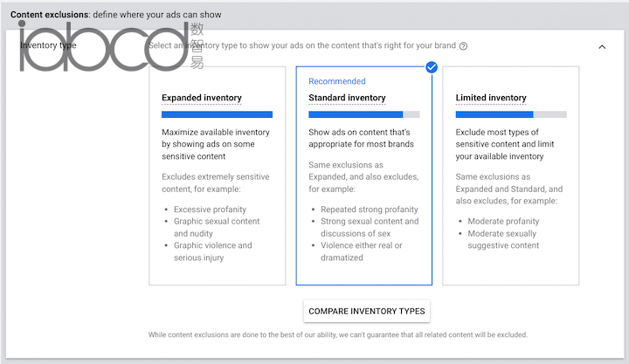Screen dimensions: 629x364
Task: Select the Expanded inventory card
Action: (x=217, y=175)
